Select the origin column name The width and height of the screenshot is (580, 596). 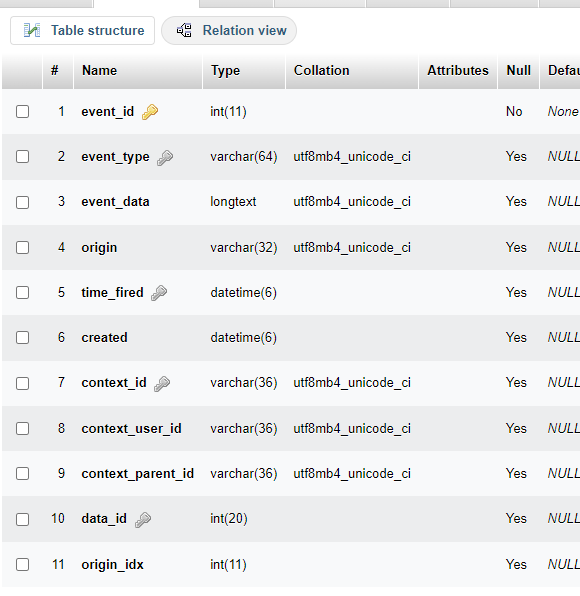pyautogui.click(x=99, y=248)
